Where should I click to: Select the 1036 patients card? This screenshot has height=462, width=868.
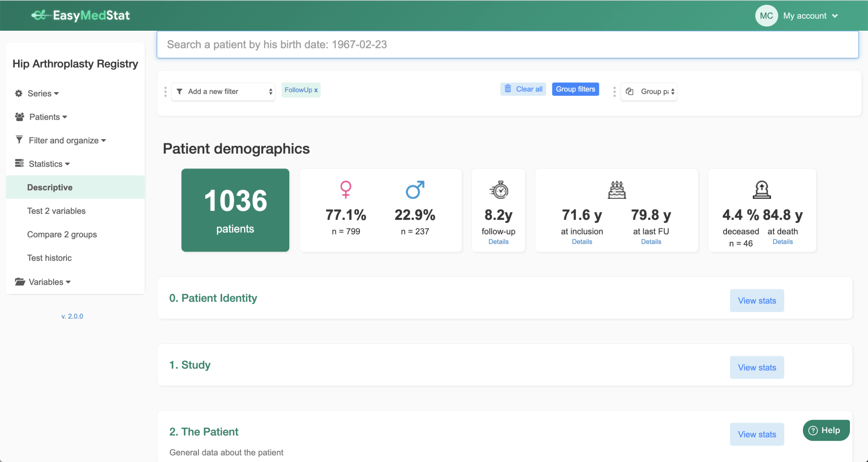coord(235,210)
